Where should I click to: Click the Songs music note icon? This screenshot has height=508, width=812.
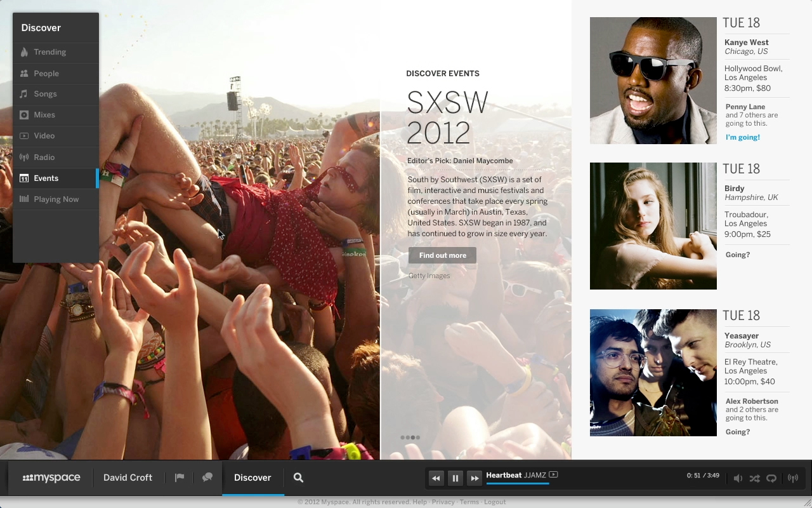24,94
